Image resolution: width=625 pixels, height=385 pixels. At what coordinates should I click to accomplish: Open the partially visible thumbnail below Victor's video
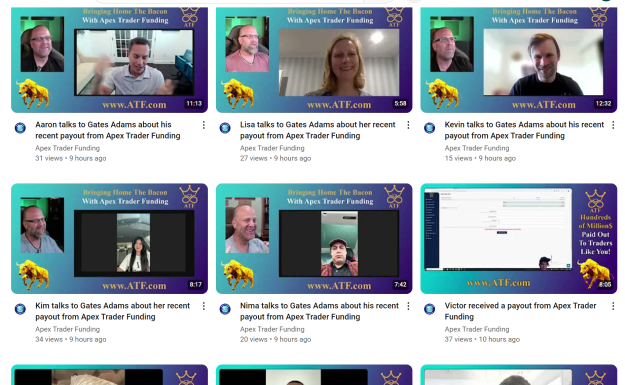pyautogui.click(x=519, y=375)
